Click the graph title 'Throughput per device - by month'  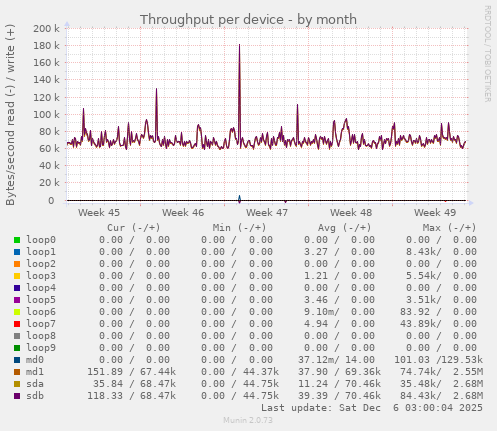click(x=248, y=20)
